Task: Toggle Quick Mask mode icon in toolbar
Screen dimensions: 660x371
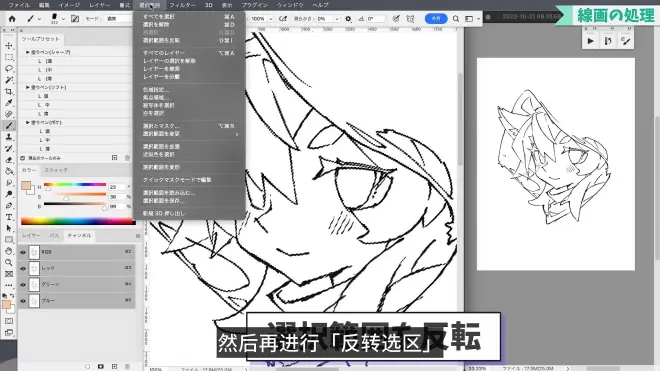Action: pyautogui.click(x=9, y=321)
